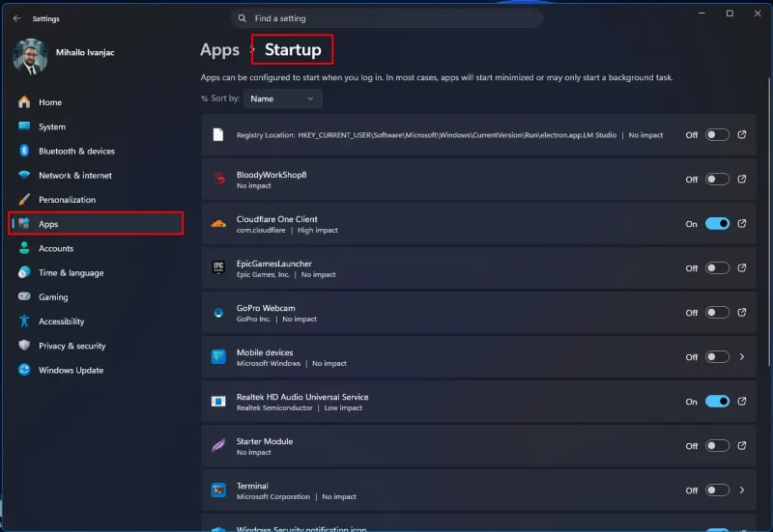Click the Starter Module feather icon
The height and width of the screenshot is (532, 773).
pyautogui.click(x=218, y=446)
